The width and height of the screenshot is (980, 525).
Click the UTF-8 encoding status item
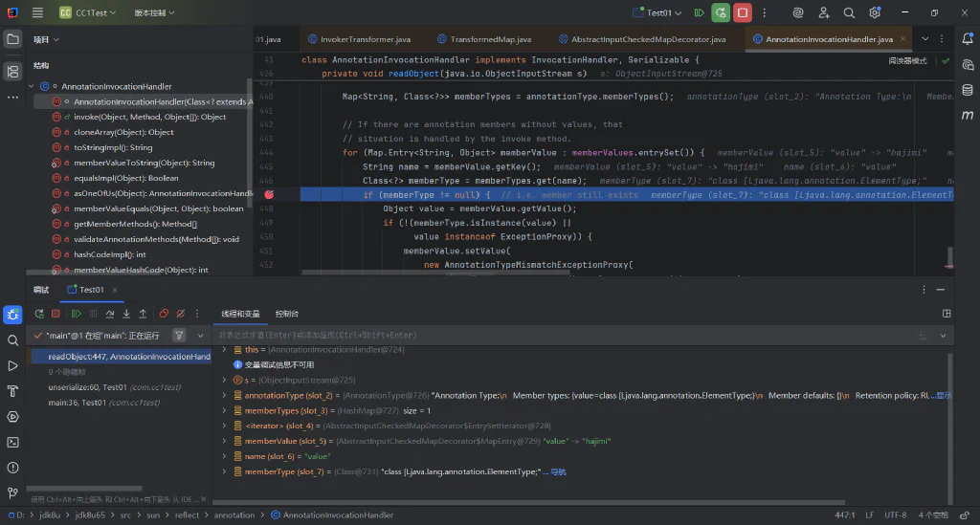click(895, 515)
